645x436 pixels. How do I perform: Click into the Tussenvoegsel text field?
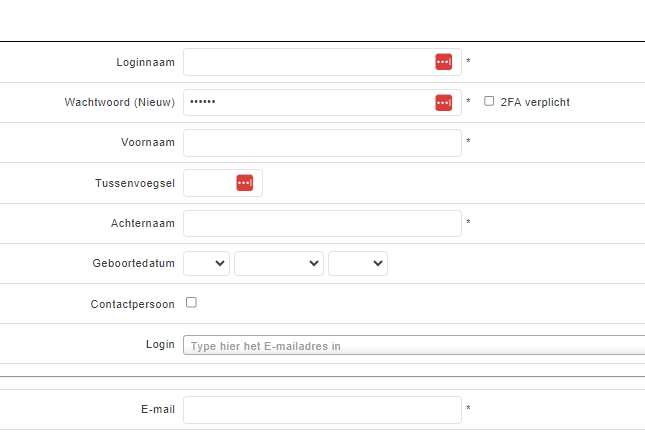pos(208,183)
